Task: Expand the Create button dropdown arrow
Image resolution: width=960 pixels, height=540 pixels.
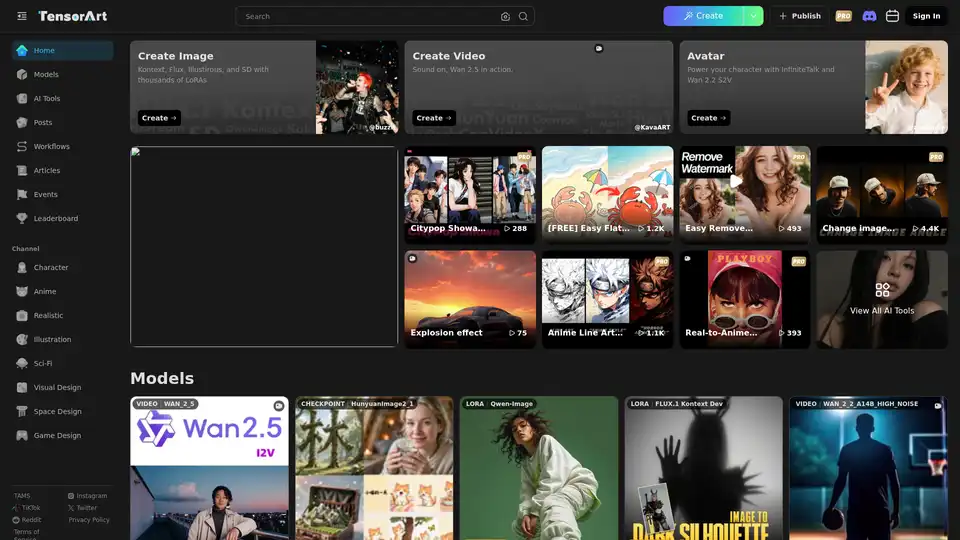Action: tap(753, 16)
